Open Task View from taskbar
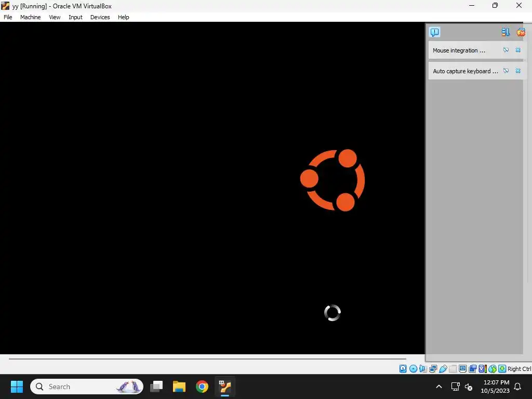Screen dimensions: 532x399 (x=156, y=387)
